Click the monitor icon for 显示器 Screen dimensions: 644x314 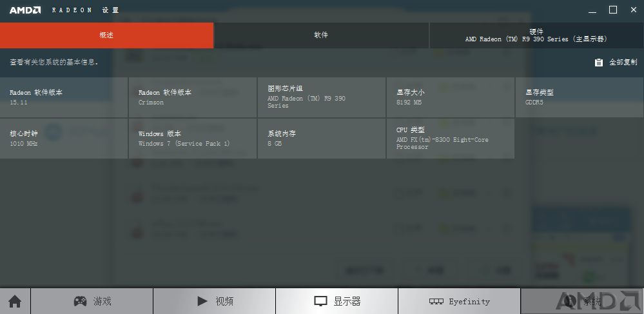pyautogui.click(x=320, y=301)
